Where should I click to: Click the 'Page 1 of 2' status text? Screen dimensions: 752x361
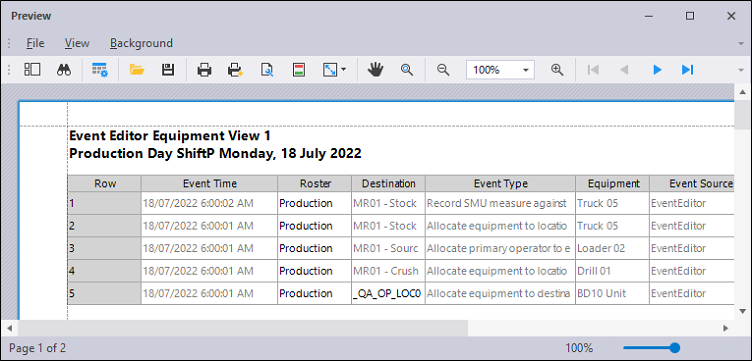(x=38, y=348)
